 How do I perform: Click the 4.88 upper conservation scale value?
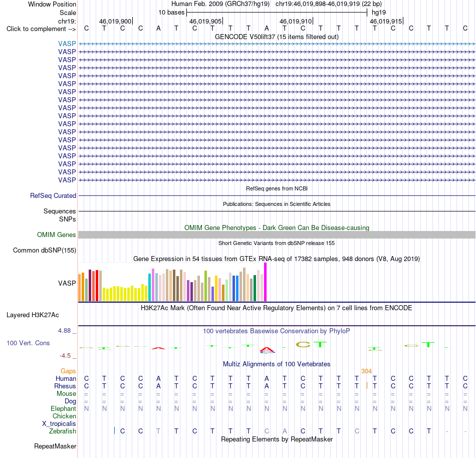[x=64, y=331]
